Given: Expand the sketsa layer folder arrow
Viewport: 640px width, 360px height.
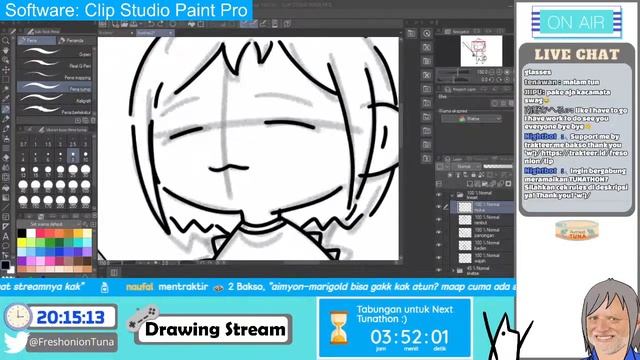Looking at the screenshot, I should tap(453, 270).
